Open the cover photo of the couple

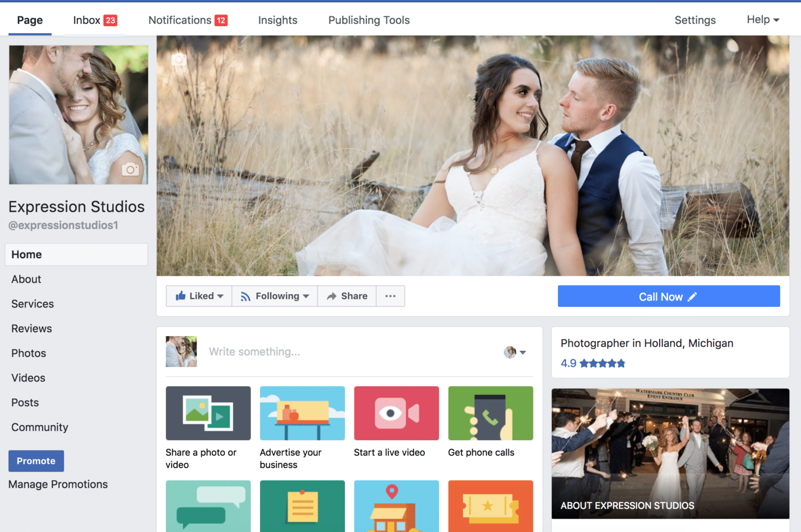(473, 156)
